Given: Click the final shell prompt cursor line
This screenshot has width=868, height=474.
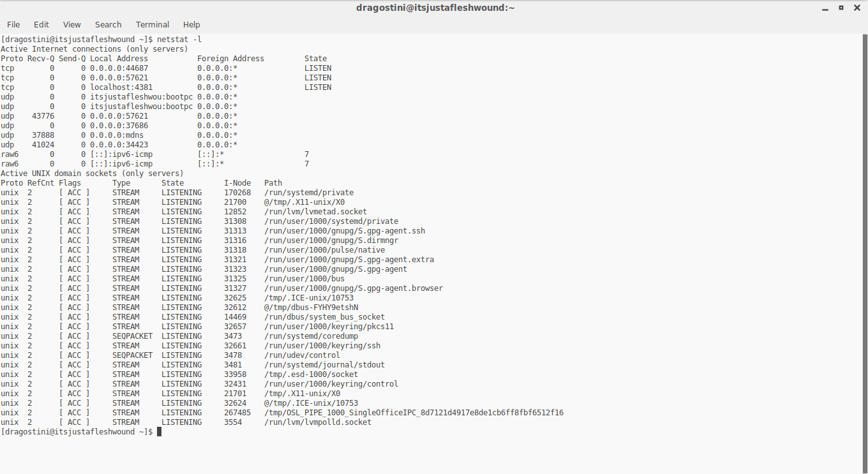Looking at the screenshot, I should tap(81, 432).
